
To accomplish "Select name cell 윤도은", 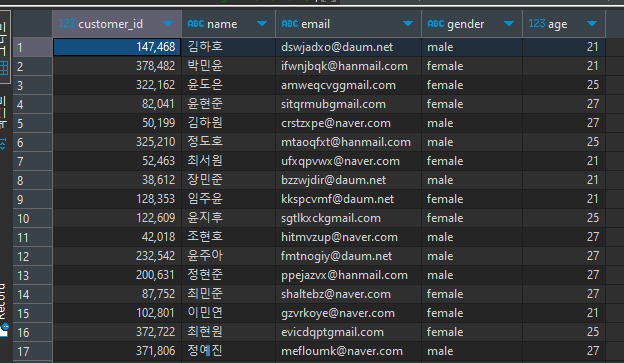I will click(228, 85).
